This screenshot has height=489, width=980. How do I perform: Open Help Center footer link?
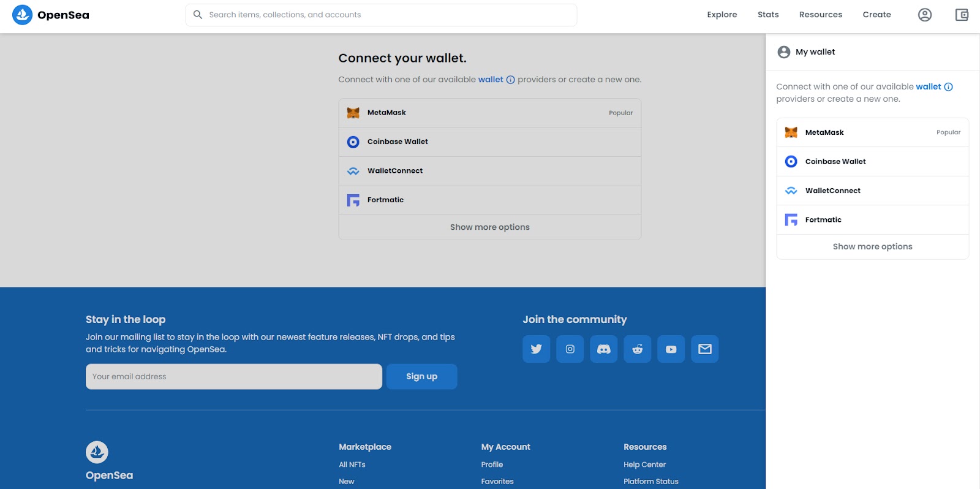(644, 464)
